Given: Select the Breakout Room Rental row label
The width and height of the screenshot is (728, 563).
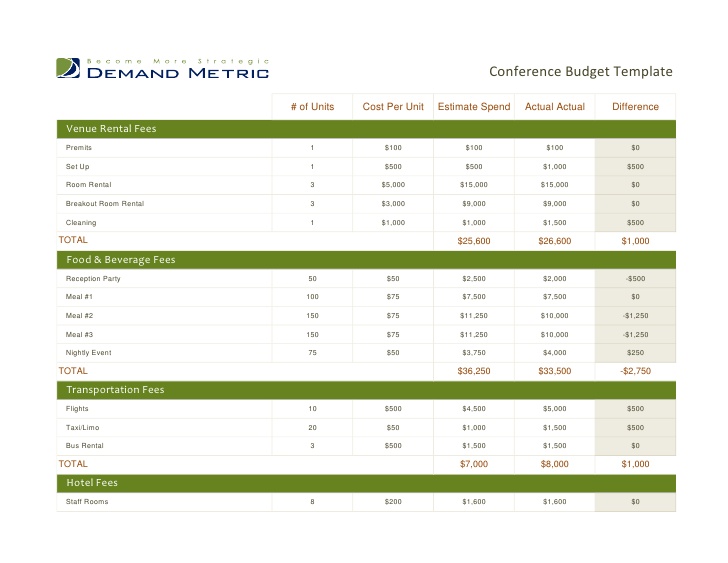Looking at the screenshot, I should tap(105, 204).
